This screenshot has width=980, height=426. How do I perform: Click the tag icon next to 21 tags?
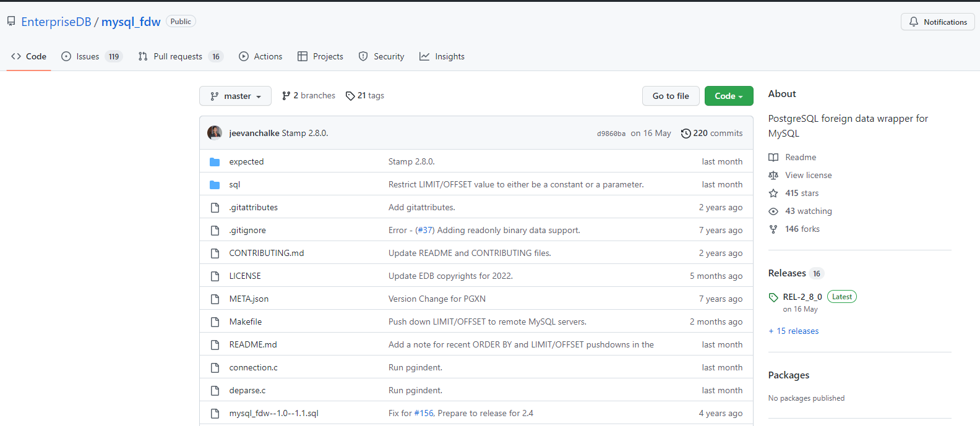pyautogui.click(x=350, y=96)
